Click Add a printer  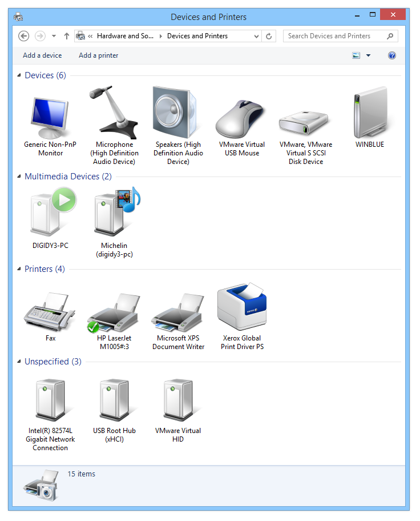pos(98,55)
